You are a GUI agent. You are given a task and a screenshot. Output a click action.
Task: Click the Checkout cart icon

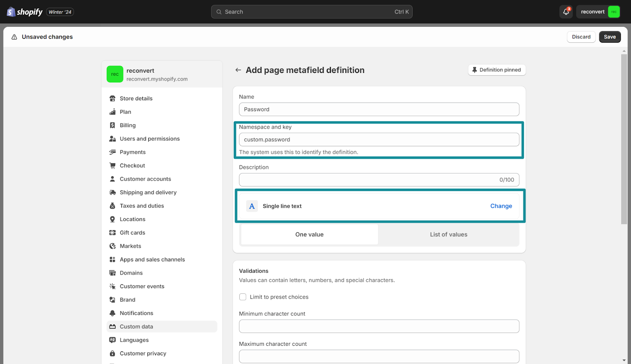point(112,166)
